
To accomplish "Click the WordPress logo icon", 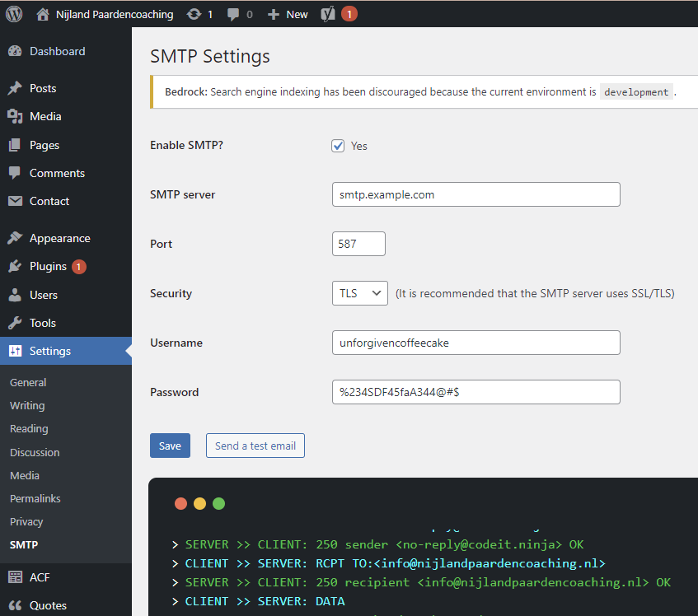I will [x=14, y=14].
